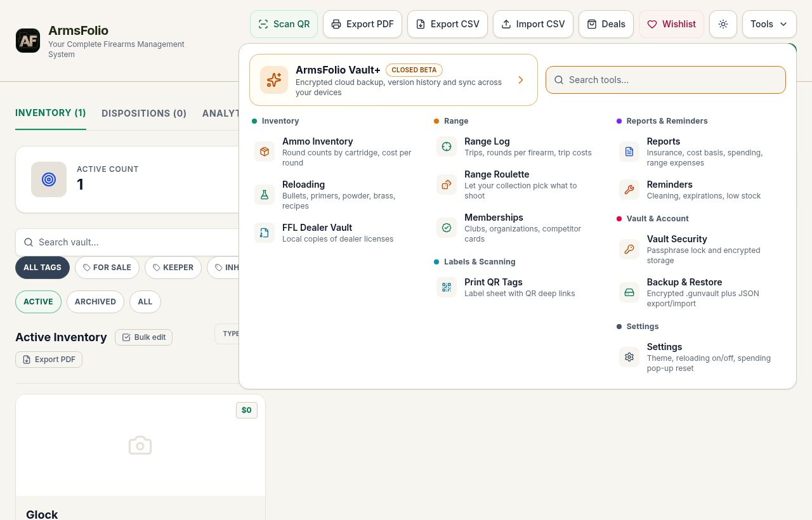Click the Import CSV button
The width and height of the screenshot is (812, 520).
pyautogui.click(x=533, y=24)
